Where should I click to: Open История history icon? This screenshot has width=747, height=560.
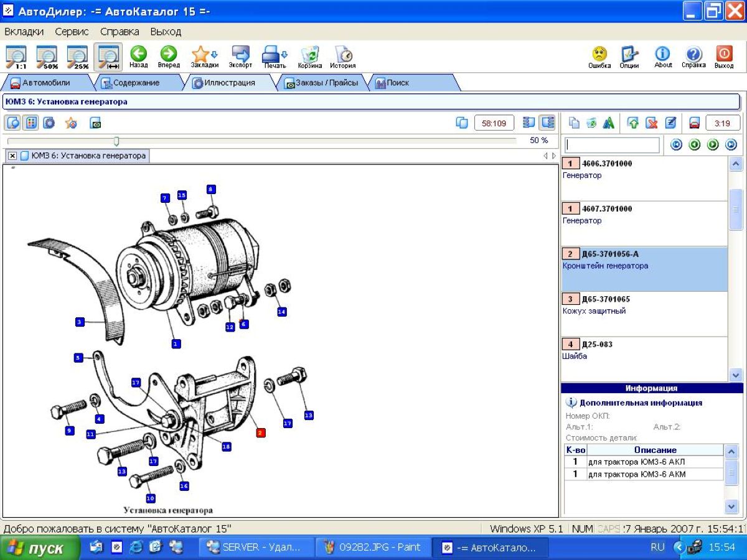[x=342, y=57]
